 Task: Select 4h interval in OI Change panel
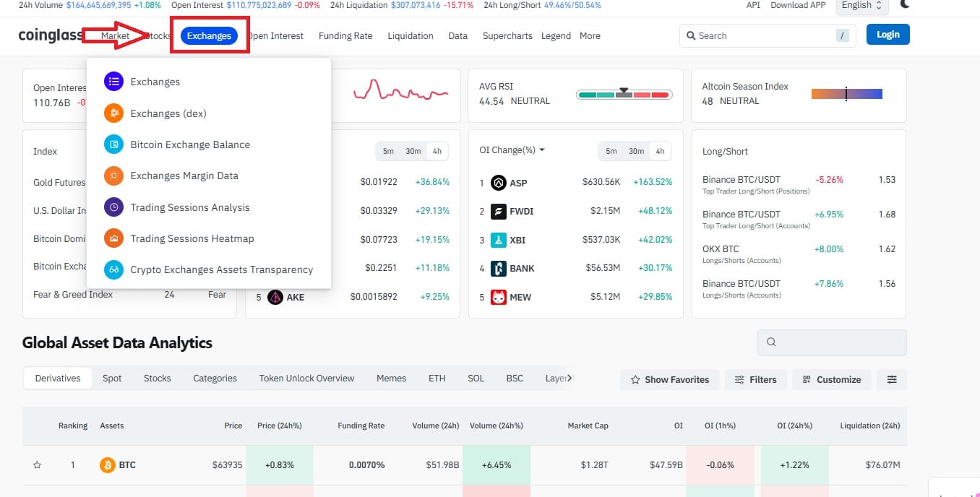[x=660, y=151]
